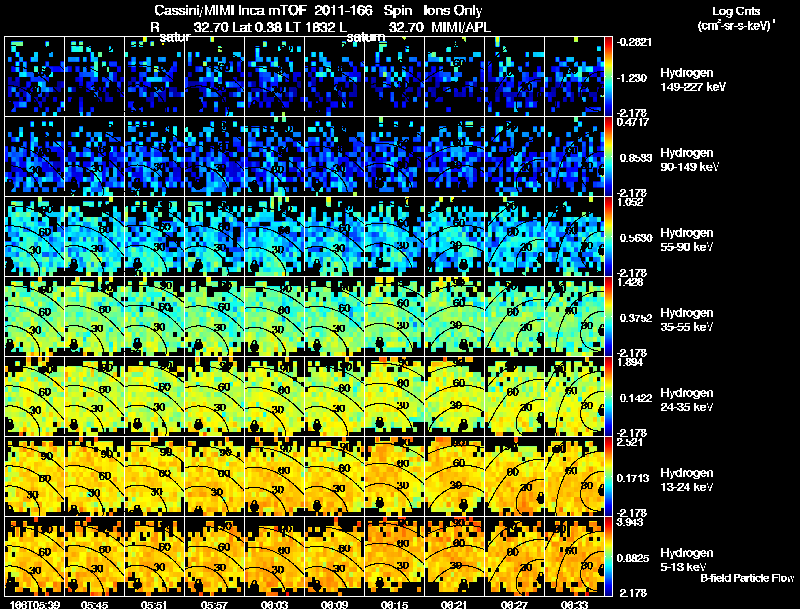Click the 06:15 timestamp on the time axis

396,603
